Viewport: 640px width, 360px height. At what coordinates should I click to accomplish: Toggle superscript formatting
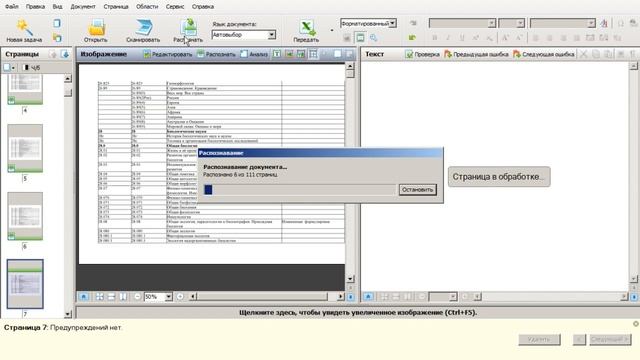[x=476, y=38]
